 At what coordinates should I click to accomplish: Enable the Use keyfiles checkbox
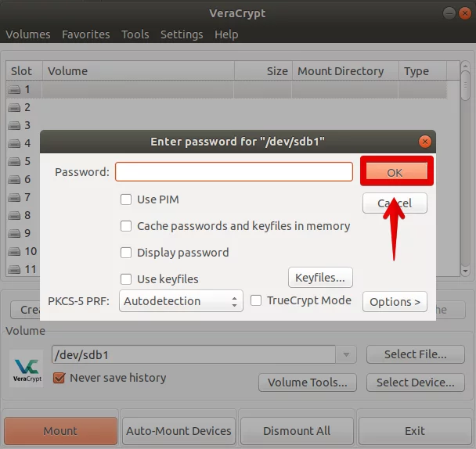pyautogui.click(x=126, y=279)
